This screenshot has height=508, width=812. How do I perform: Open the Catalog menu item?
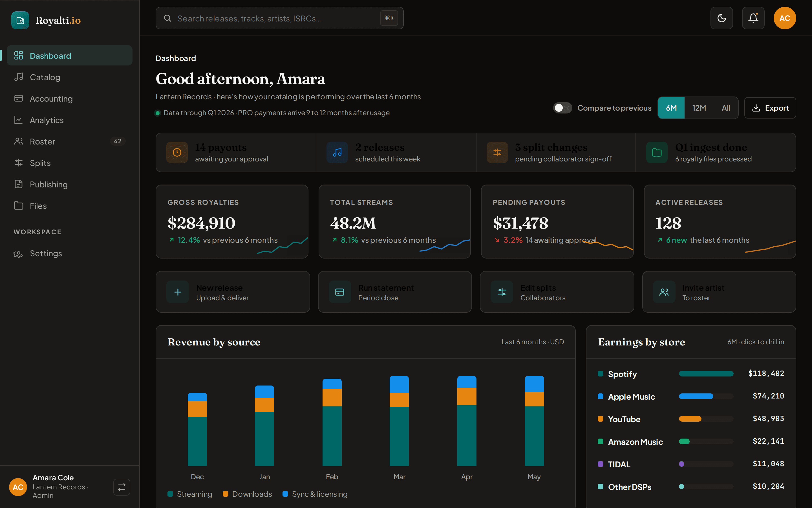[x=69, y=77]
